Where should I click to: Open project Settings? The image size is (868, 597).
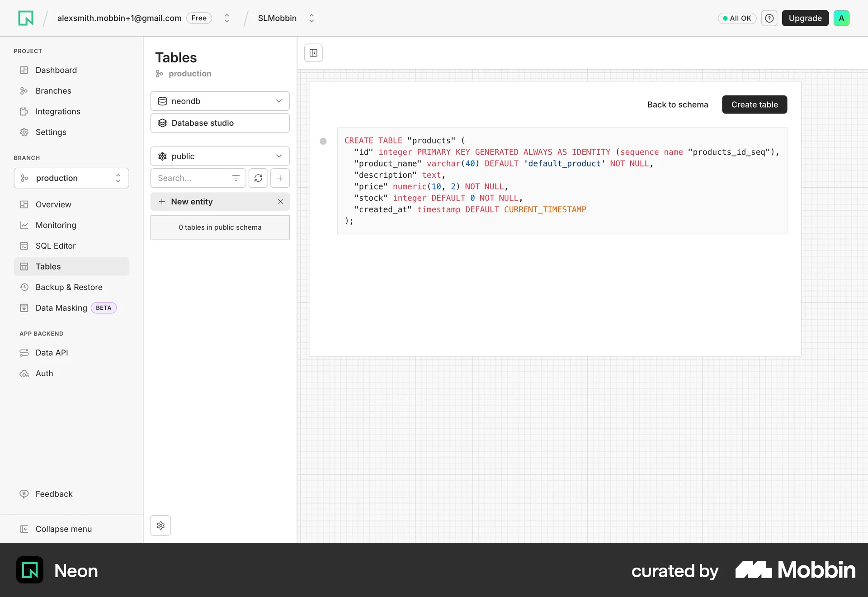pos(71,132)
